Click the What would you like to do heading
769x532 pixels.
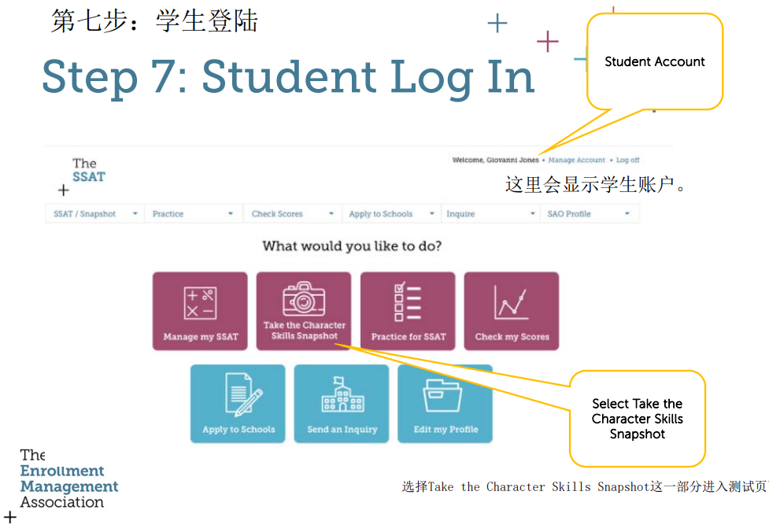point(352,246)
